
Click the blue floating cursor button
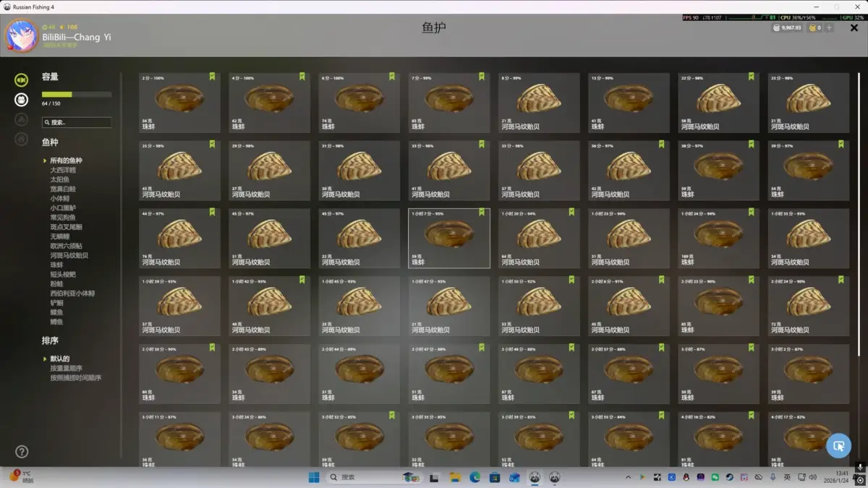click(838, 445)
